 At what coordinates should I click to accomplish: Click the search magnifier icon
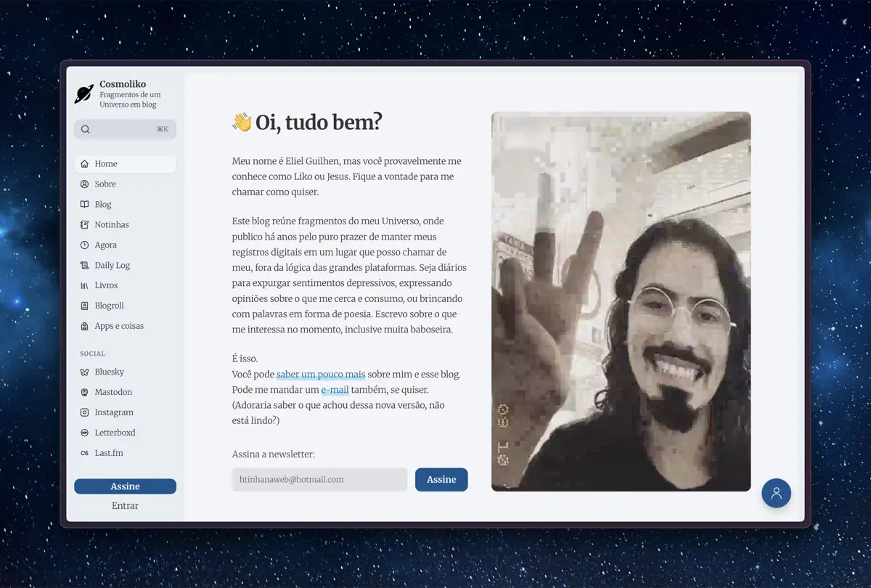pos(86,129)
